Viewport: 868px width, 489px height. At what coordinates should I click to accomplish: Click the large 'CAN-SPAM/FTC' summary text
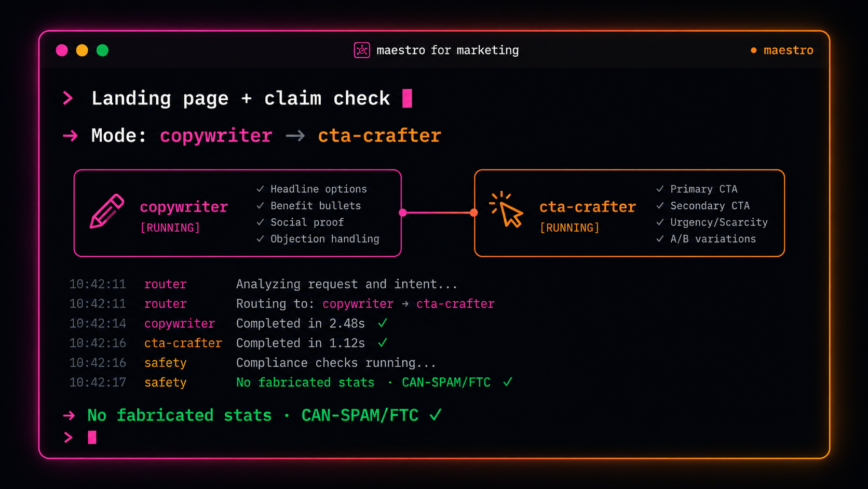click(360, 415)
